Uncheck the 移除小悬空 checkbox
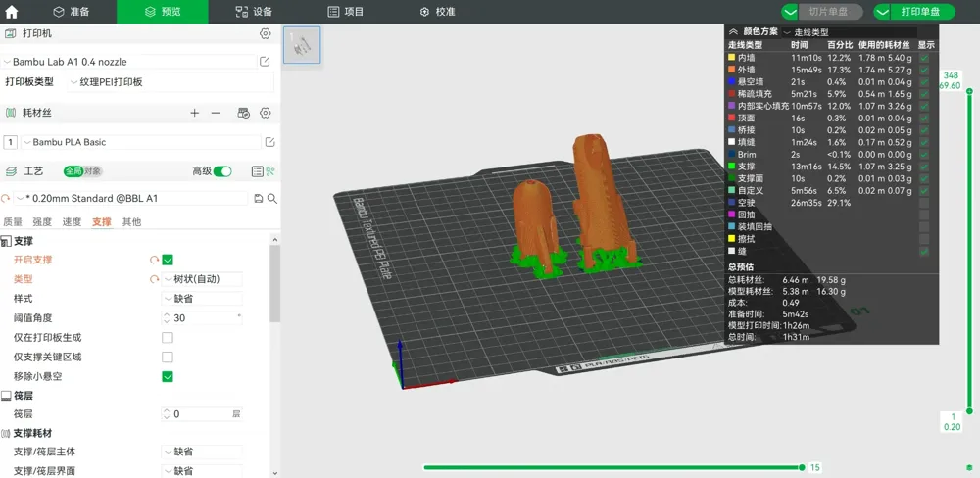This screenshot has width=980, height=478. [167, 376]
